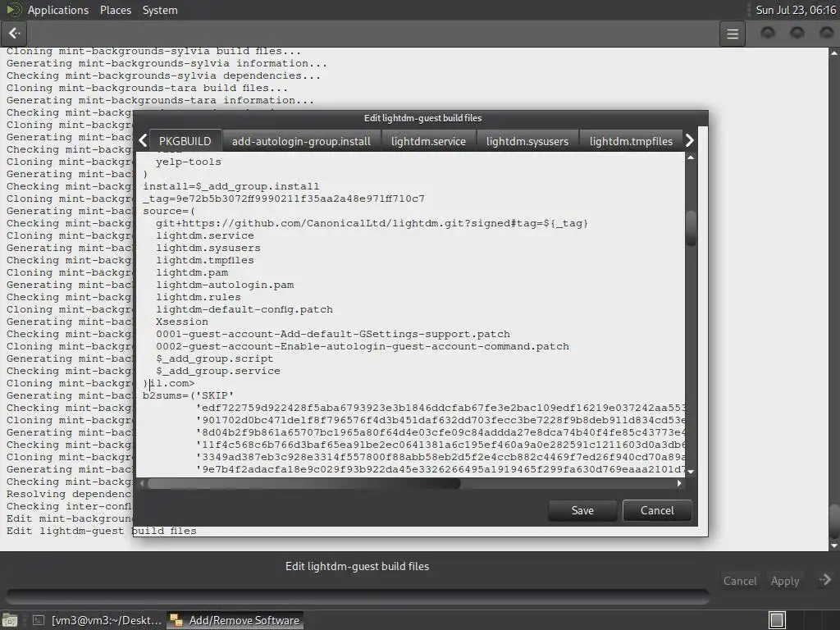Click the 'Xsession' source entry
This screenshot has width=840, height=630.
click(x=182, y=322)
